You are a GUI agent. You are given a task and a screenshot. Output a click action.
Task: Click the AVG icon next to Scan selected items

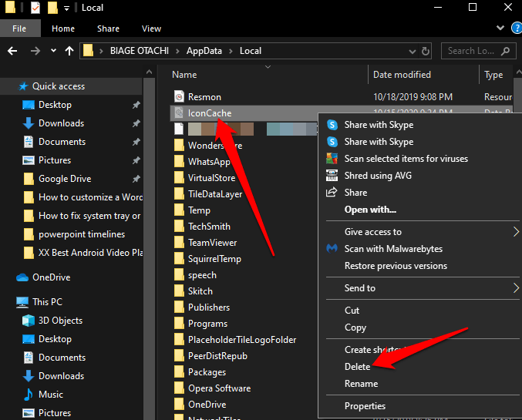[x=332, y=159]
